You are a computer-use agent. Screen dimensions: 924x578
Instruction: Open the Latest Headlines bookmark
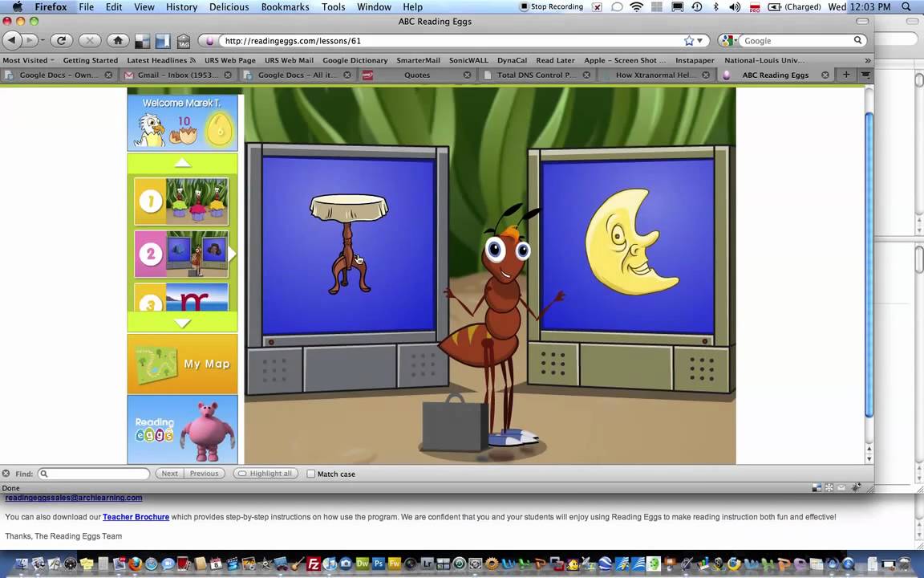(x=161, y=60)
